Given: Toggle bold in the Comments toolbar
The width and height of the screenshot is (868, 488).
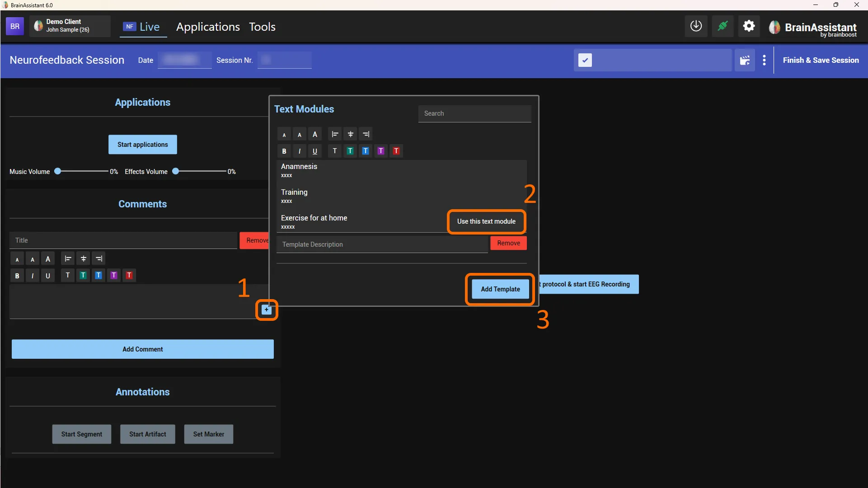Looking at the screenshot, I should point(17,276).
